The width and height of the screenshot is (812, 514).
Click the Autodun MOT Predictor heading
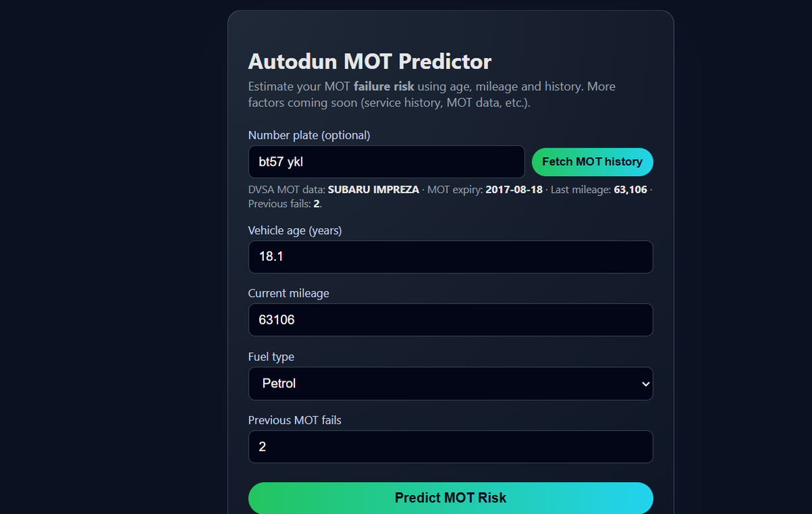point(369,61)
